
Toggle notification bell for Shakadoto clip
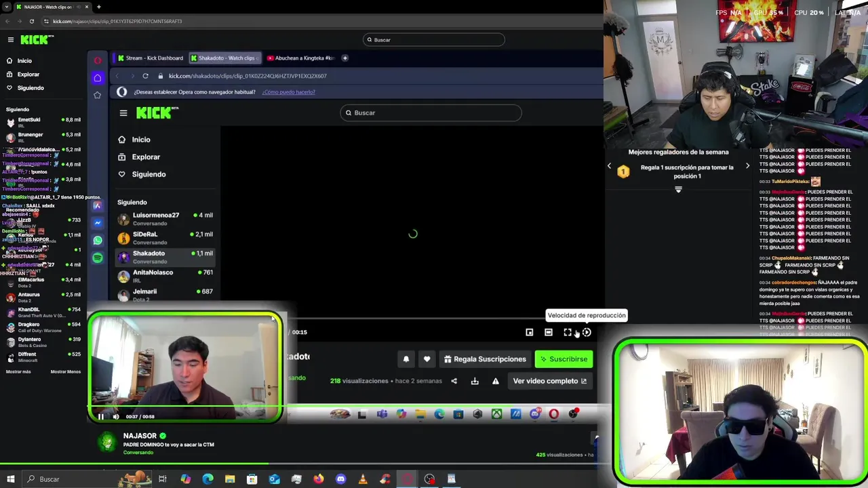pyautogui.click(x=406, y=359)
